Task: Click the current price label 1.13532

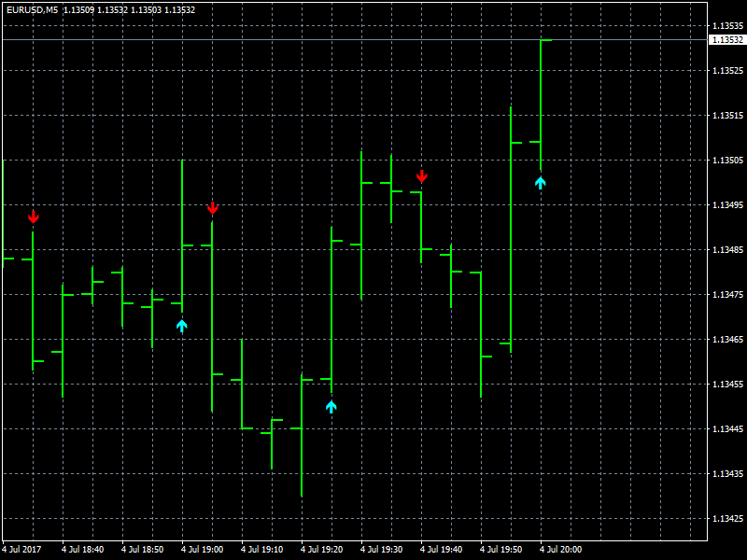Action: 727,39
